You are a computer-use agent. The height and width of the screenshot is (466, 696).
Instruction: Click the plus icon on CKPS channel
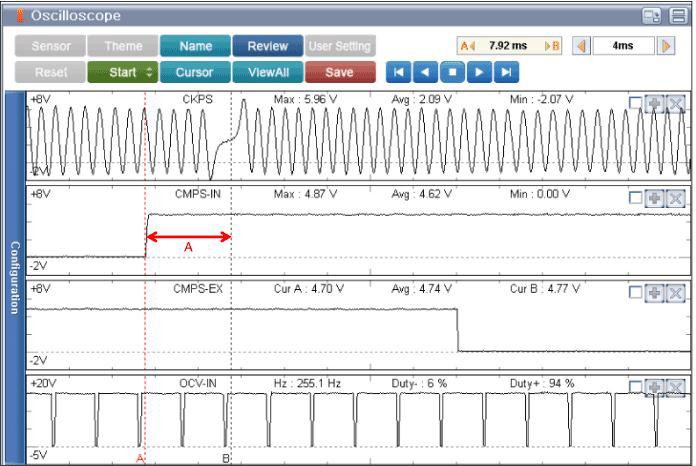point(654,104)
